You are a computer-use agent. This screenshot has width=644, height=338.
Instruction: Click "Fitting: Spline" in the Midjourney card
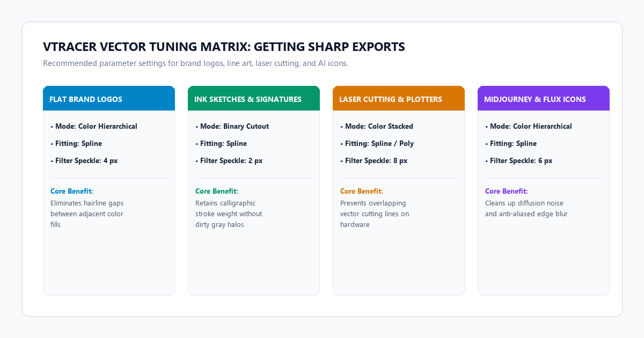[511, 144]
